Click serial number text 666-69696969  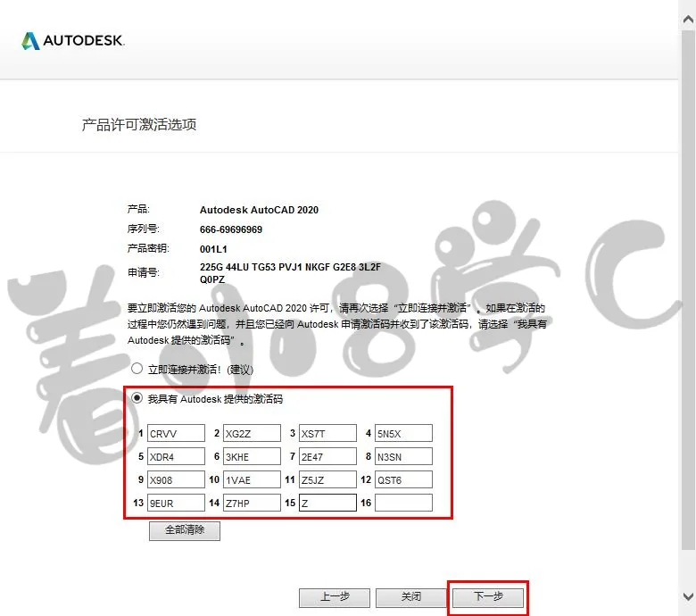[231, 229]
